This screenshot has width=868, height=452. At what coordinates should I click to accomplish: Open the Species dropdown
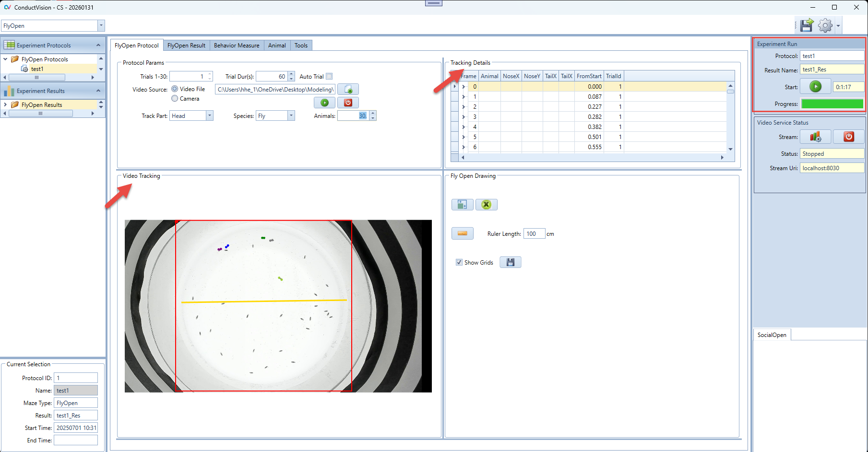coord(291,116)
